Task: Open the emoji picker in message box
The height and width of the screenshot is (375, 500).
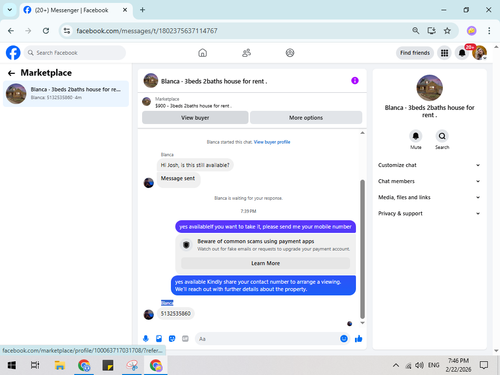Action: click(x=344, y=339)
